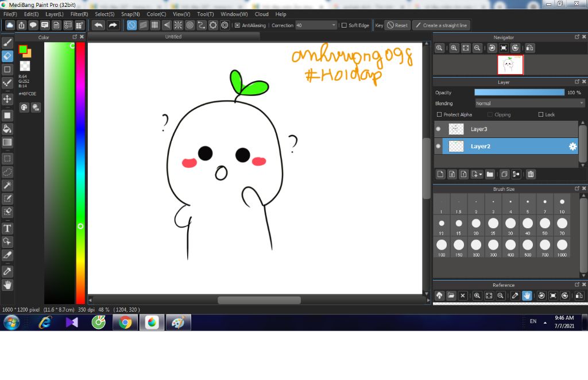
Task: Show hidden system tray icons
Action: coord(545,323)
